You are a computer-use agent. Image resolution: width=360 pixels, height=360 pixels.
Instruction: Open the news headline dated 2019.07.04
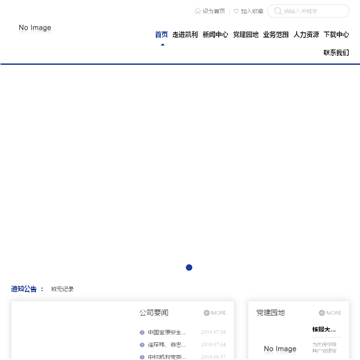[x=167, y=345]
